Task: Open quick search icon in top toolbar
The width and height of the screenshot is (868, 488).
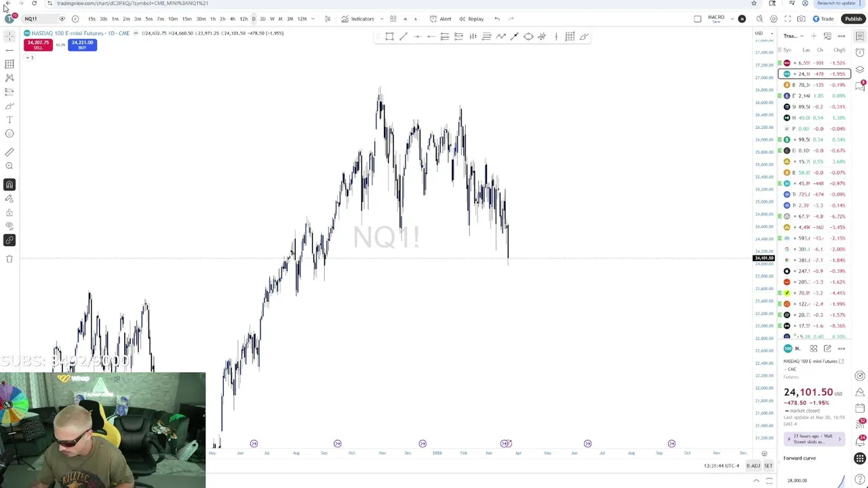Action: (x=759, y=19)
